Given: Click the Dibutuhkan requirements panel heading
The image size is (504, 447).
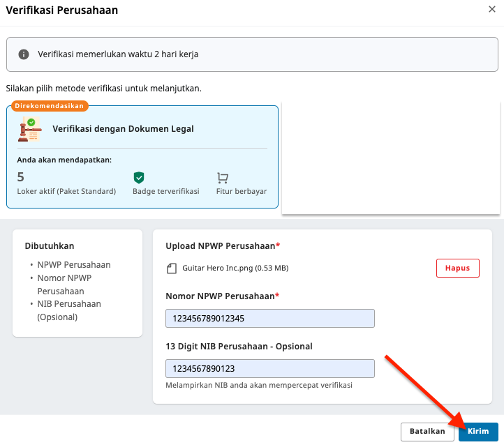Looking at the screenshot, I should click(x=50, y=246).
